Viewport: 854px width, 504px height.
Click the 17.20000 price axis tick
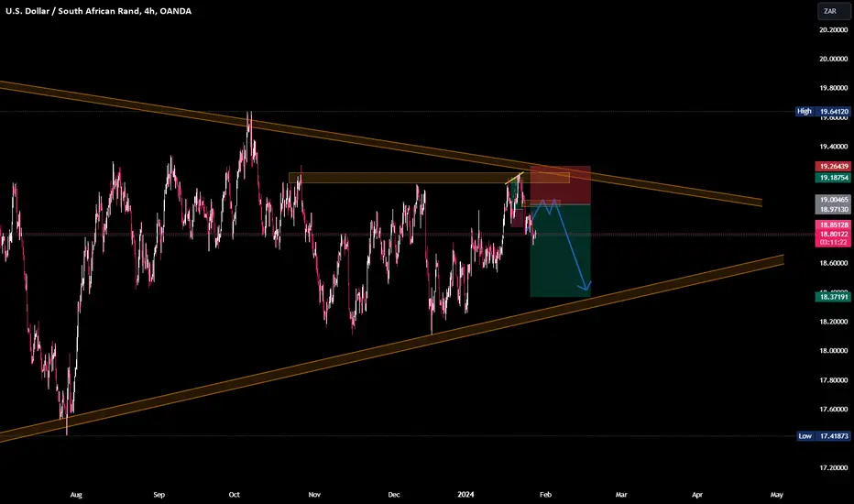(833, 467)
